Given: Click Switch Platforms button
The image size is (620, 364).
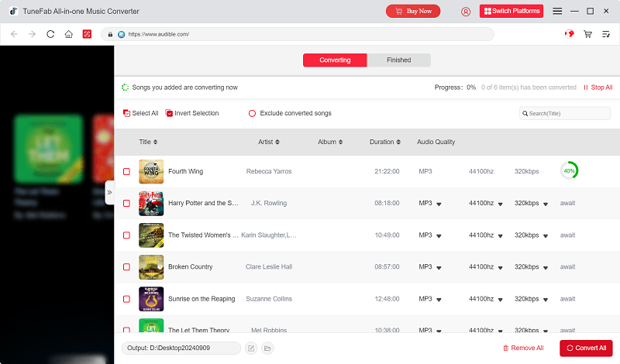Looking at the screenshot, I should 511,11.
